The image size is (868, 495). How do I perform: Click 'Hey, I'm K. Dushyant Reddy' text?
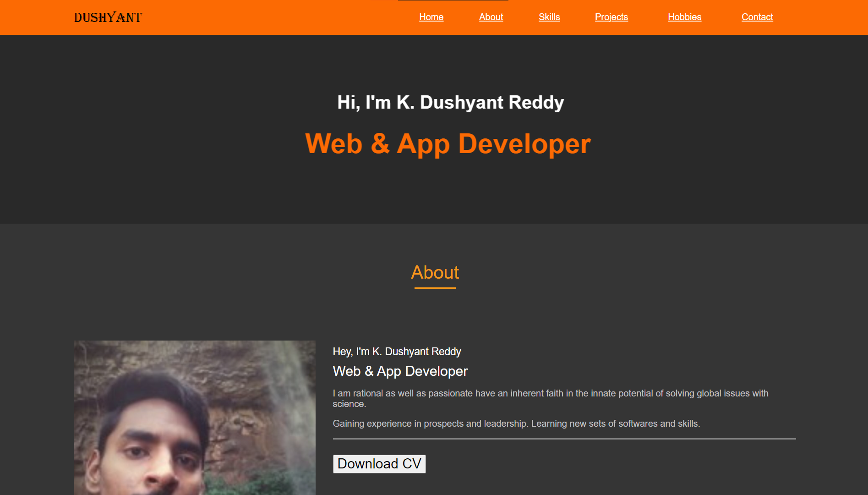(397, 352)
